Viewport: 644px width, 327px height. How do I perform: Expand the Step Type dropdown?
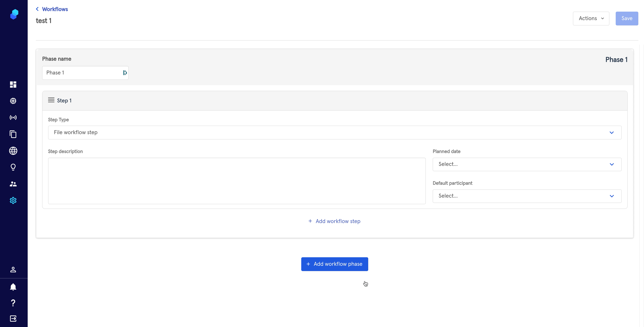point(335,132)
